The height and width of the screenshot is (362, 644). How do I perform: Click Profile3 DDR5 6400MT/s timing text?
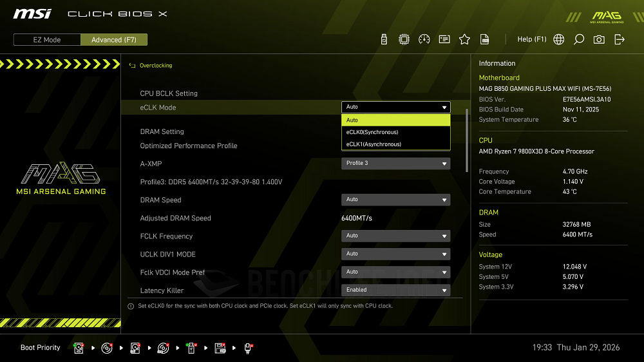click(x=211, y=182)
